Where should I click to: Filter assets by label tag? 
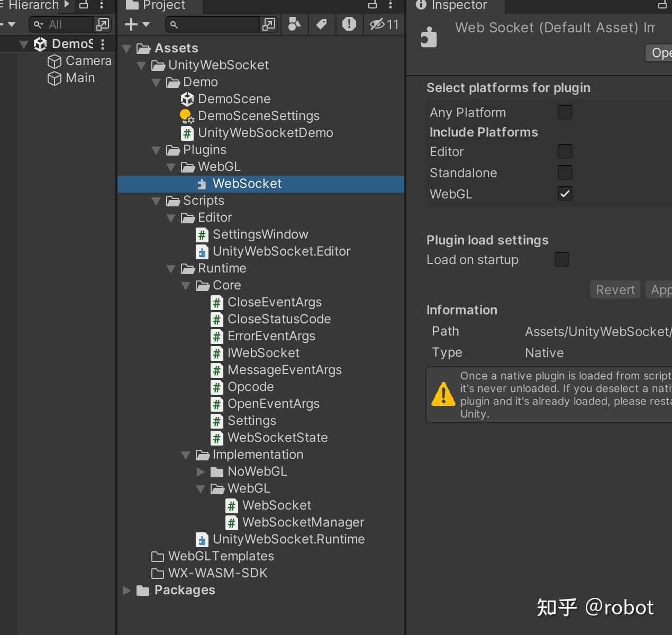point(321,24)
